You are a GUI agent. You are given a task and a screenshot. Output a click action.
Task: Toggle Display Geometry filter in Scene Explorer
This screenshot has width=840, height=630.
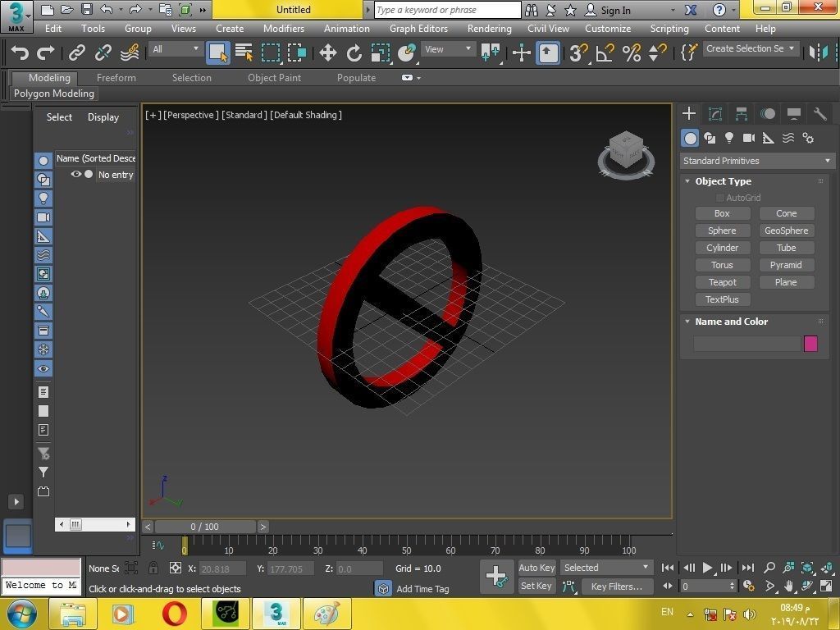tap(43, 160)
